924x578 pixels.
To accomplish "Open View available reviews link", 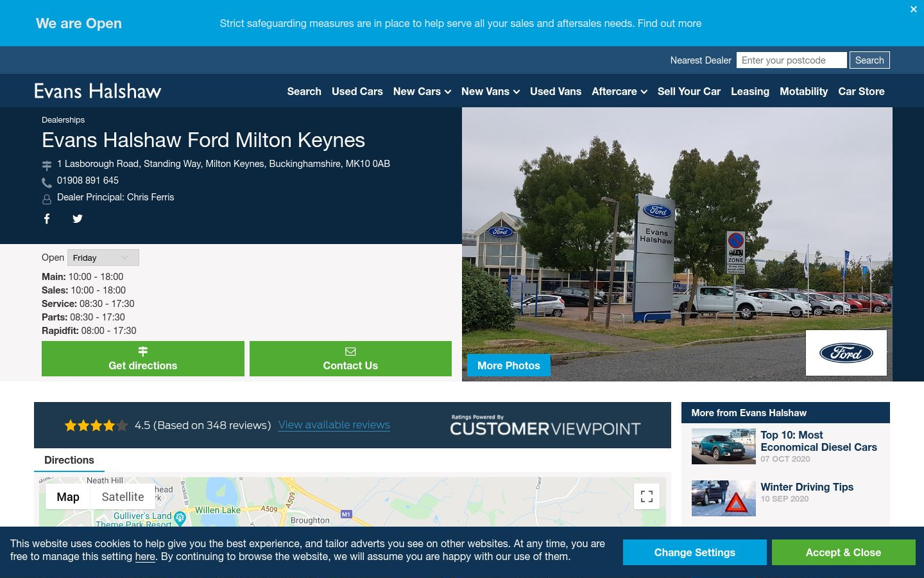I will point(334,425).
